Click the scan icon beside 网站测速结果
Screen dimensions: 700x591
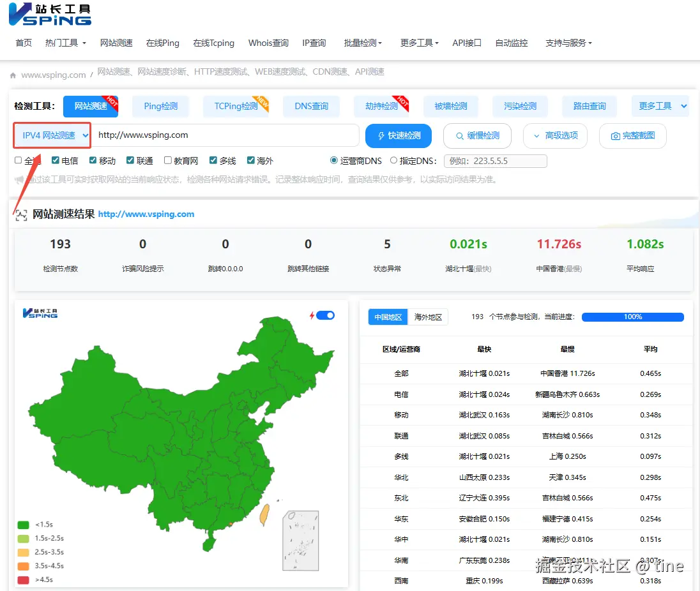coord(21,216)
